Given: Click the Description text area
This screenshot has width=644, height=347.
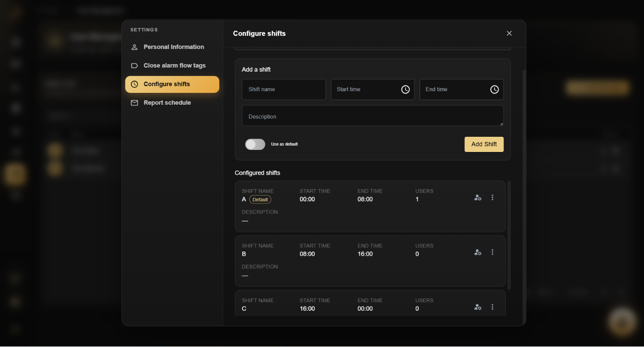Looking at the screenshot, I should coord(372,116).
